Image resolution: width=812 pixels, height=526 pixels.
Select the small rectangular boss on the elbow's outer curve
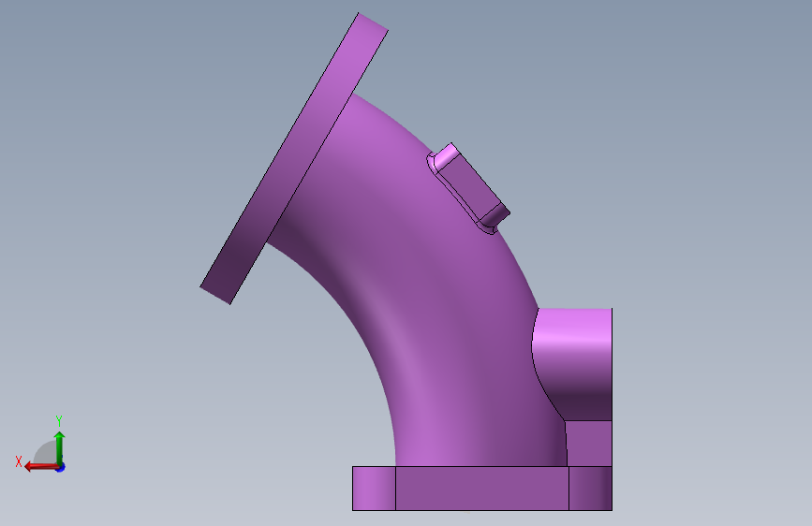click(468, 187)
